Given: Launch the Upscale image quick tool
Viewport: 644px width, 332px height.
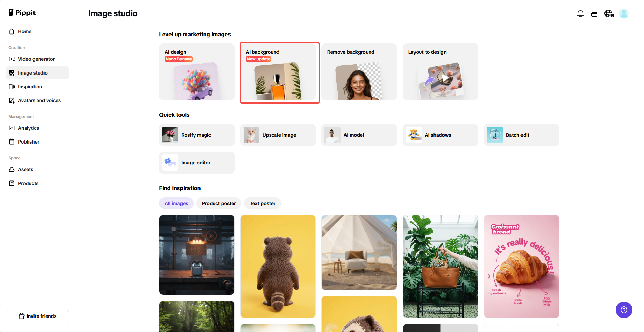Looking at the screenshot, I should [x=278, y=135].
